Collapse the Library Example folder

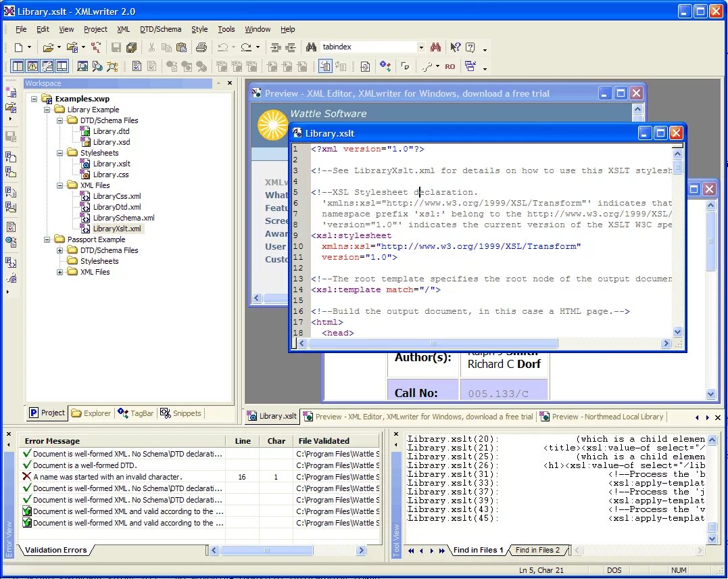coord(47,110)
